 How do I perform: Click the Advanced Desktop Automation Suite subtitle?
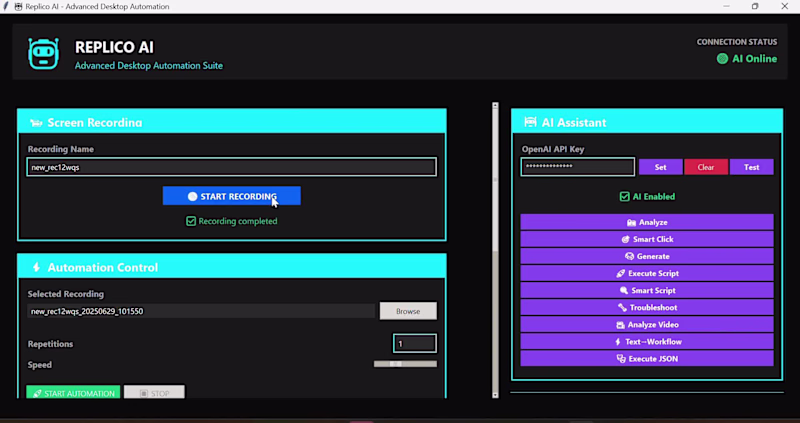click(148, 66)
